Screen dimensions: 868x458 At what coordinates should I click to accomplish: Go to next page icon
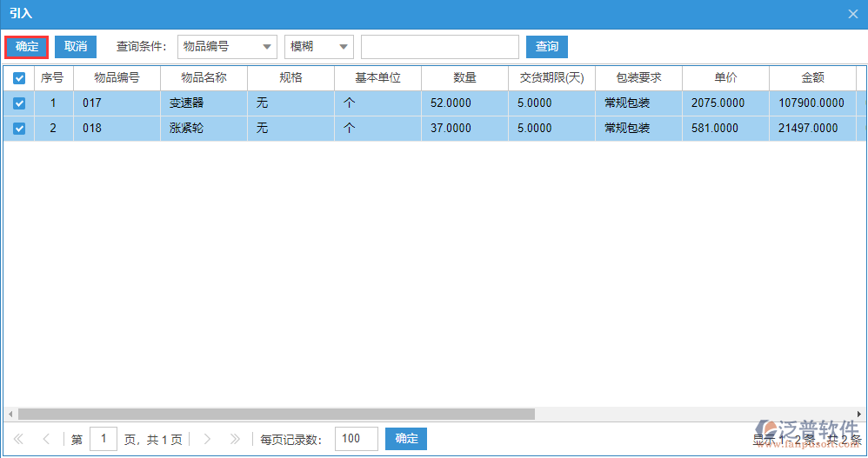click(207, 439)
